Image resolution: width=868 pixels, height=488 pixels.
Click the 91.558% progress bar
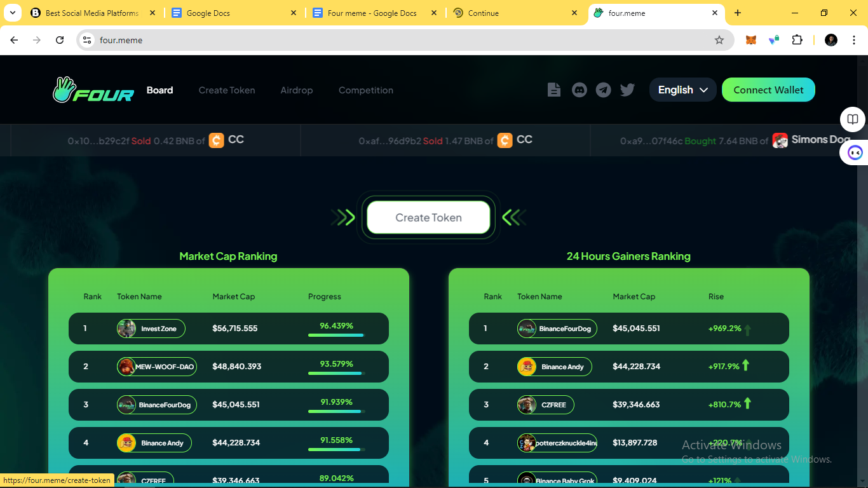336,449
